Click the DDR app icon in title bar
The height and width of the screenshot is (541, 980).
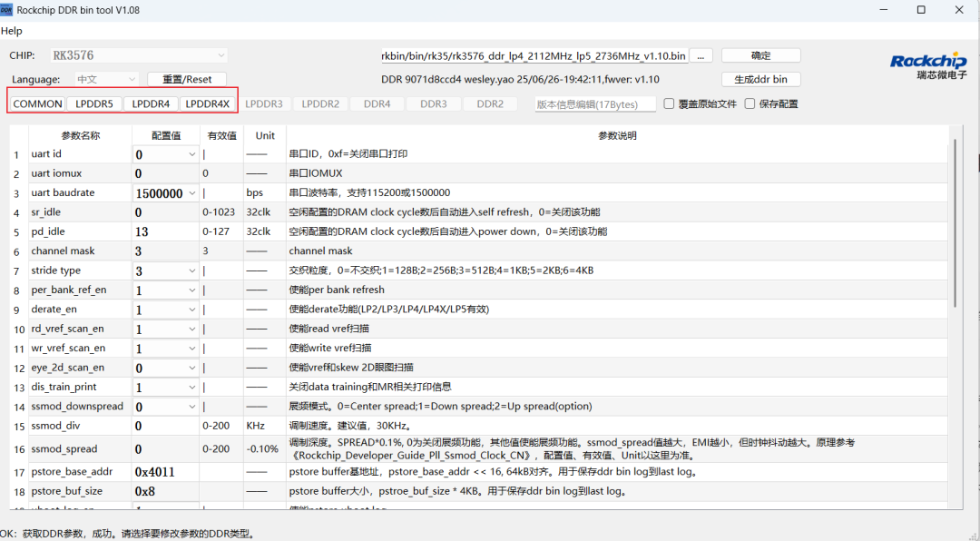click(x=7, y=10)
